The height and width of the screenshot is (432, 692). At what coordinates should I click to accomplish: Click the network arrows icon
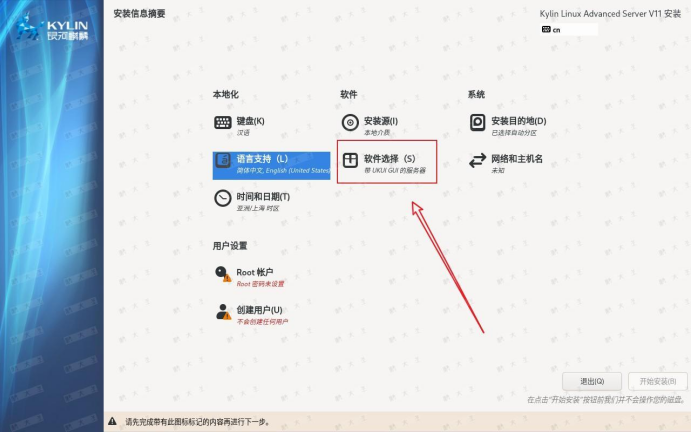(478, 161)
